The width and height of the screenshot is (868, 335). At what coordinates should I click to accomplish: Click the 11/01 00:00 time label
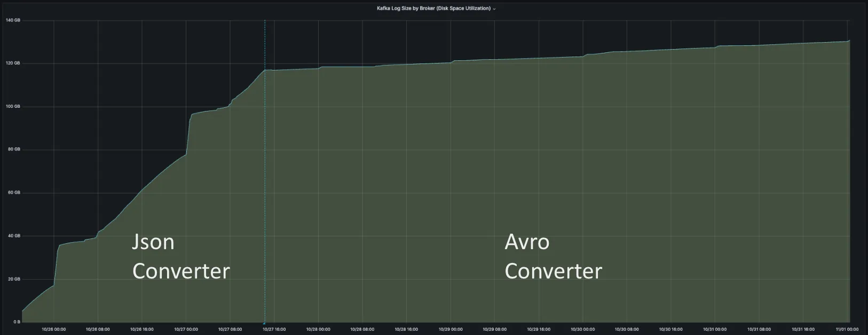point(847,329)
